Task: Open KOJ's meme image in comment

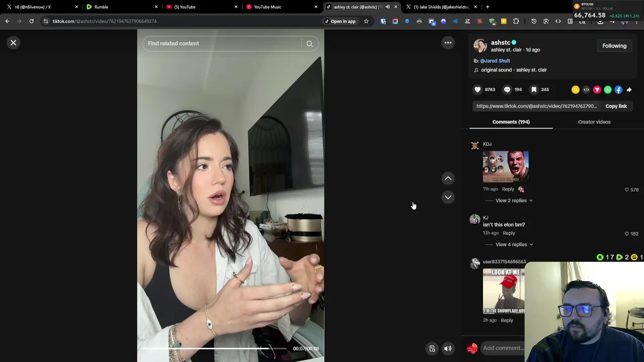Action: [506, 166]
